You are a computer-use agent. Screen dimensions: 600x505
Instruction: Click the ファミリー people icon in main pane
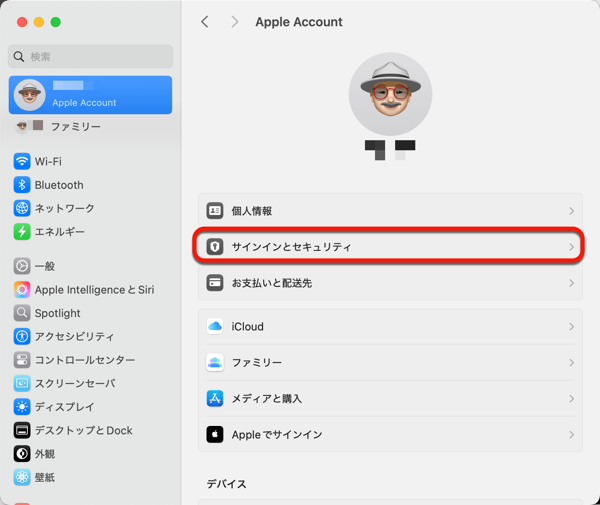[215, 362]
